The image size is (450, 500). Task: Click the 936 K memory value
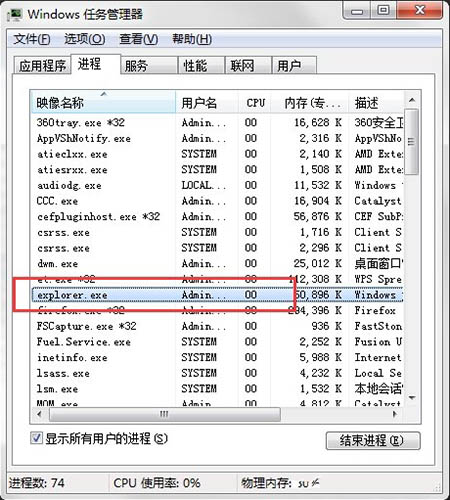[x=326, y=326]
